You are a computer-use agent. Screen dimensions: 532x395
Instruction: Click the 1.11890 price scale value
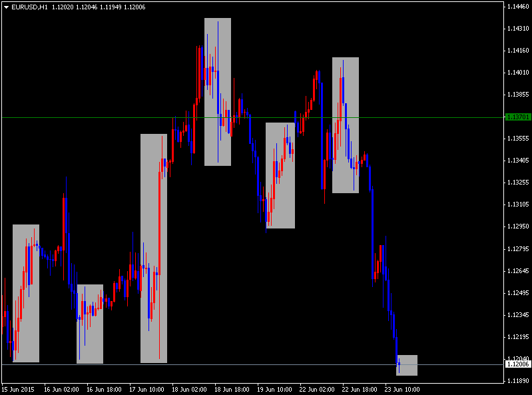tap(518, 381)
